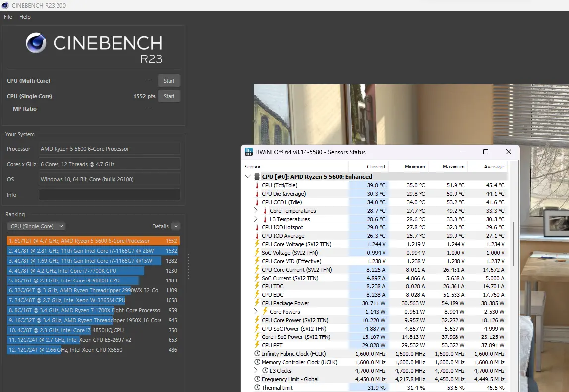Select the Core i9-9880H ranking row
The width and height of the screenshot is (569, 392).
pos(93,280)
